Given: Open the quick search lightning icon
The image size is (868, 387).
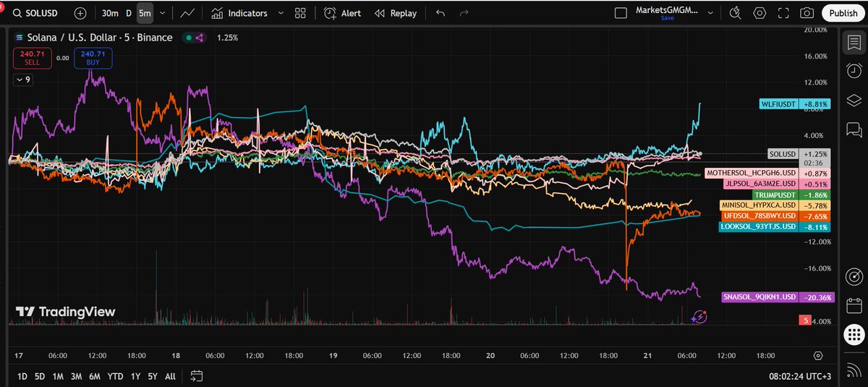Looking at the screenshot, I should [736, 12].
